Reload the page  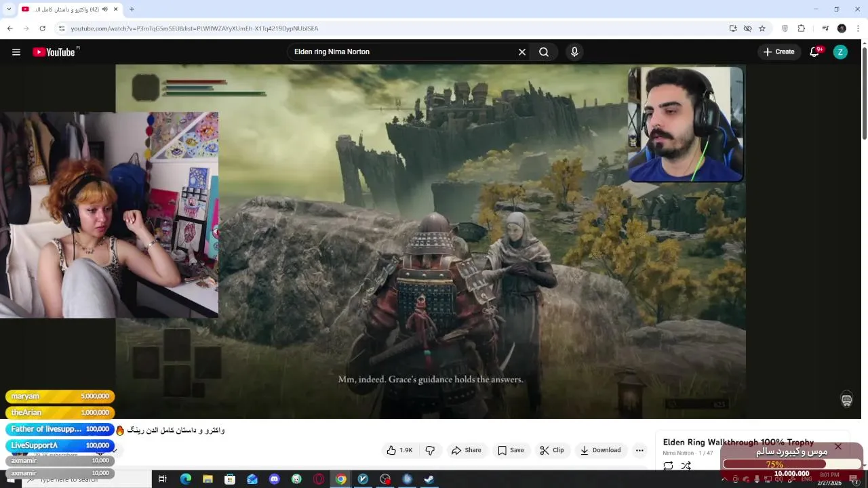coord(42,28)
